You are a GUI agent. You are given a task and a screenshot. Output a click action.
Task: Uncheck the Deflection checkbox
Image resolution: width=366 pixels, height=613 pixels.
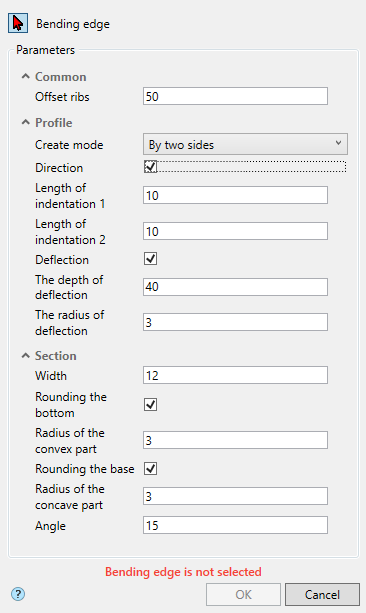[151, 259]
